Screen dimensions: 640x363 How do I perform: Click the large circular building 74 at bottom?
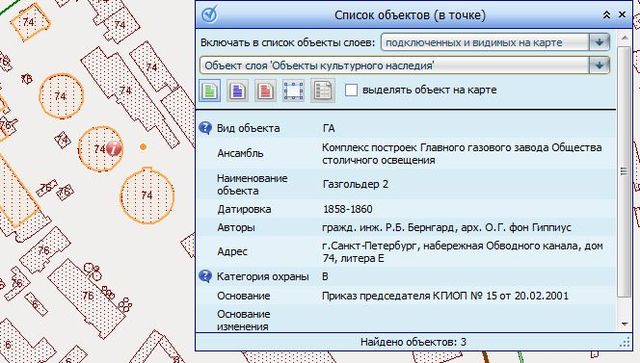147,196
